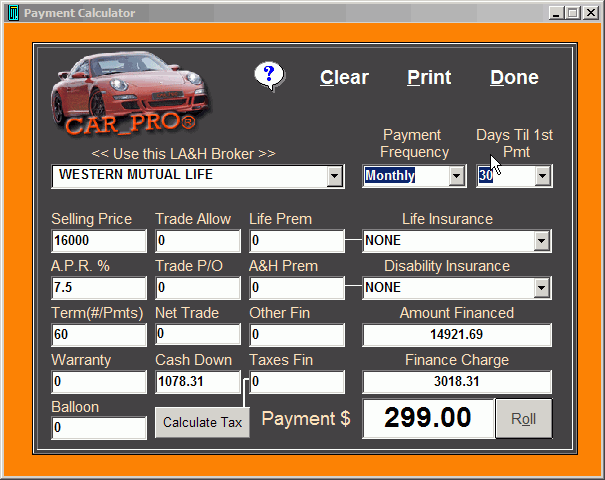Click the 'Life Insurance' label
The height and width of the screenshot is (480, 605).
tap(448, 219)
